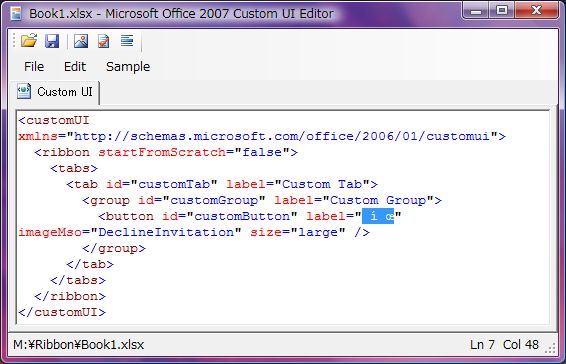Click the size="large" attribute
The height and width of the screenshot is (364, 566).
(x=298, y=232)
